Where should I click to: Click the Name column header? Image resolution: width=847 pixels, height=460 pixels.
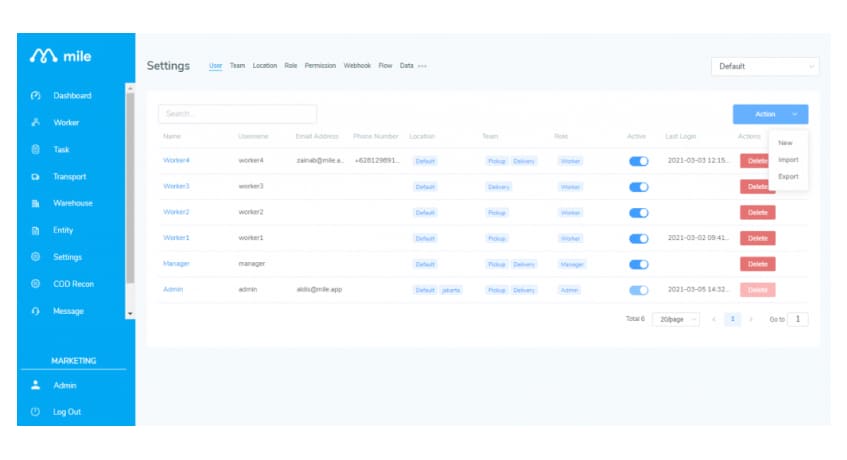(172, 137)
